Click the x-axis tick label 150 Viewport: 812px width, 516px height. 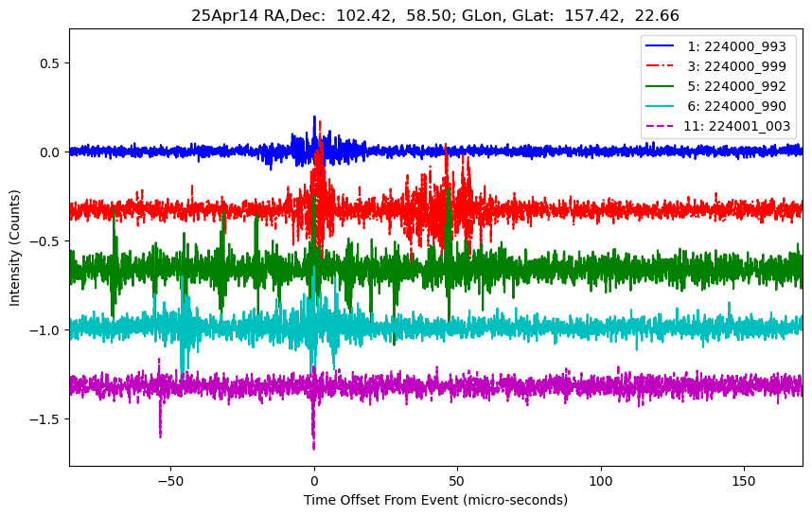tap(744, 481)
